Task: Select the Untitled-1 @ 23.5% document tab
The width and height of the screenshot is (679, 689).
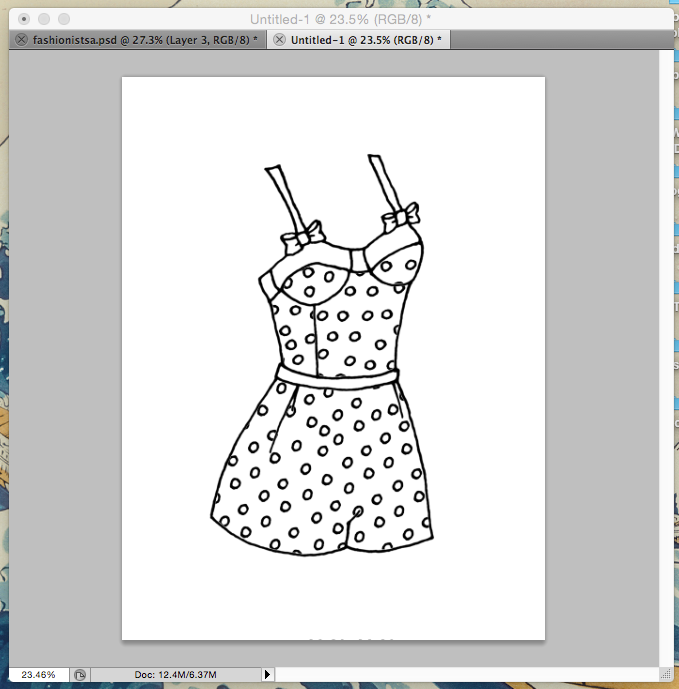Action: [366, 40]
